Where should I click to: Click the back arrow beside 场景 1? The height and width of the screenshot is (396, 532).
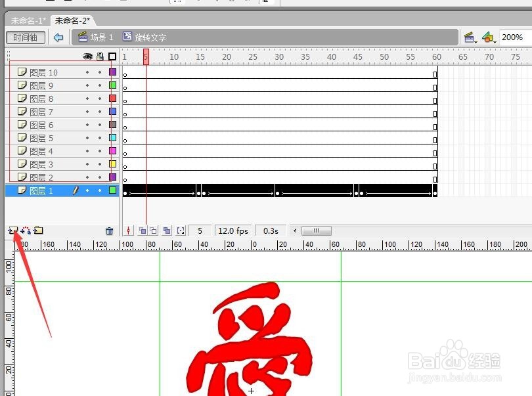point(59,37)
